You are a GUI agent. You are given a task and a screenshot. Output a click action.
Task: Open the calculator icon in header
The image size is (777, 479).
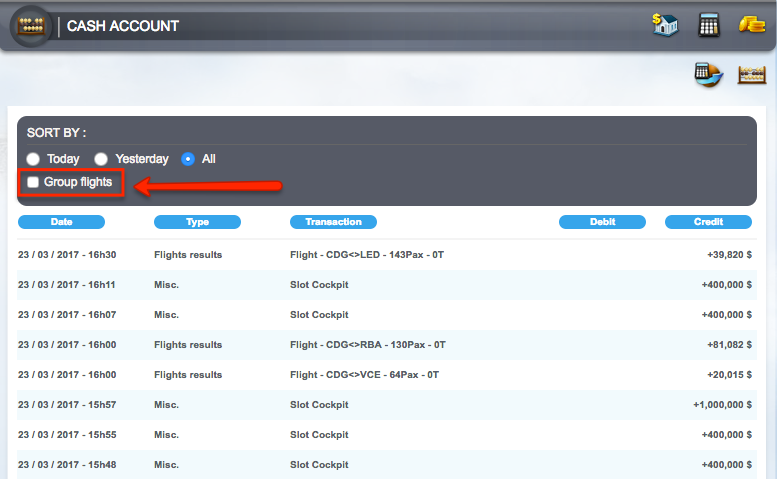pyautogui.click(x=709, y=25)
